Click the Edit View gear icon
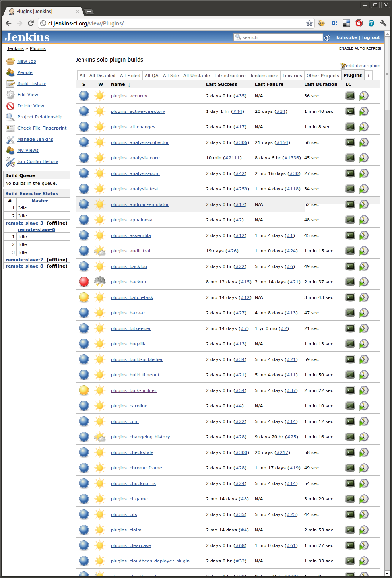Viewport: 392px width, 578px height. pos(10,95)
